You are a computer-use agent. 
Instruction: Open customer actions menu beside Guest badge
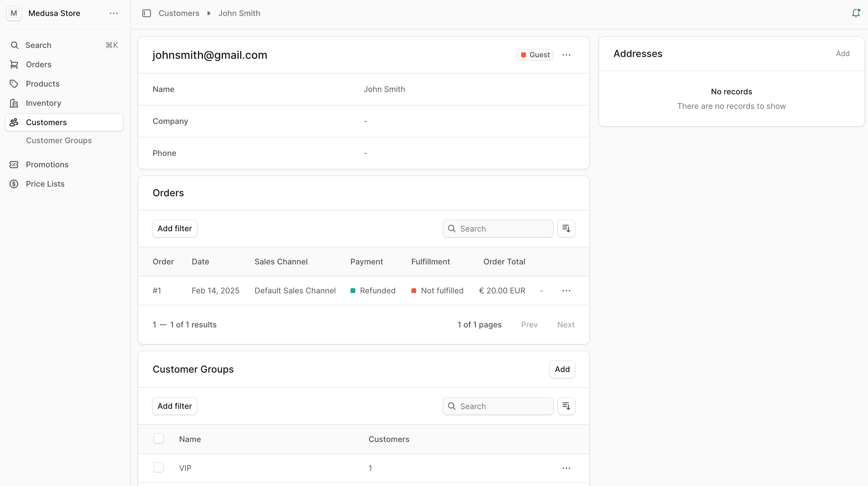click(x=566, y=55)
